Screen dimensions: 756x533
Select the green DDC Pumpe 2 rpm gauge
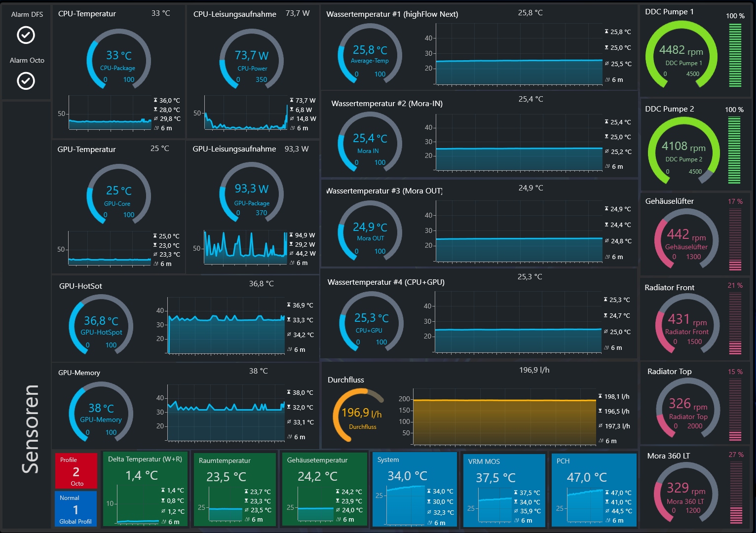(684, 151)
